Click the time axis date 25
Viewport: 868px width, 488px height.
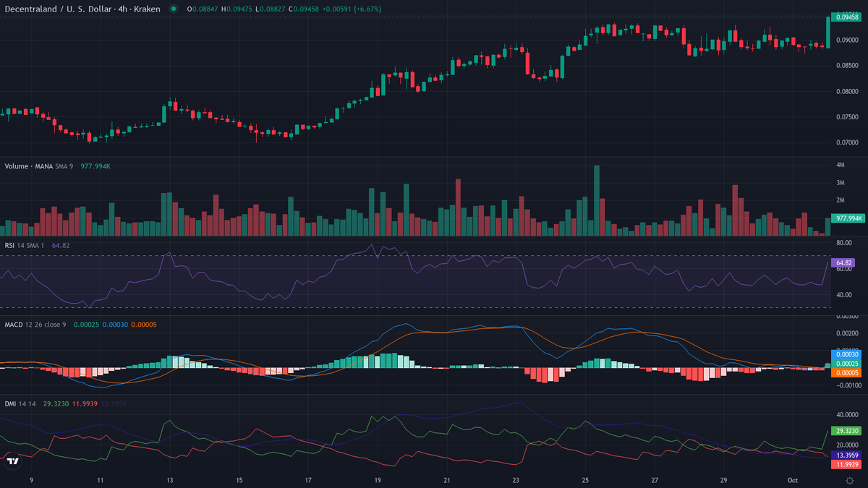(585, 480)
